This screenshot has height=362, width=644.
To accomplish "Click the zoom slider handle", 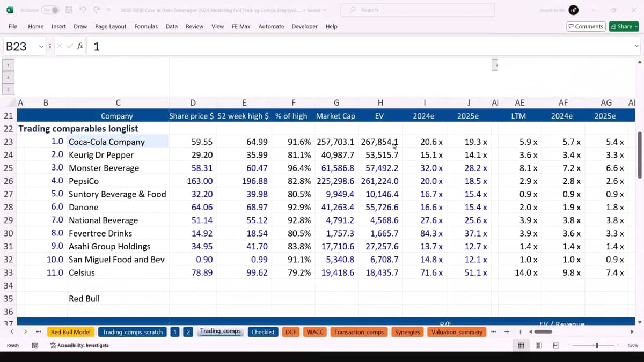I will pyautogui.click(x=597, y=345).
